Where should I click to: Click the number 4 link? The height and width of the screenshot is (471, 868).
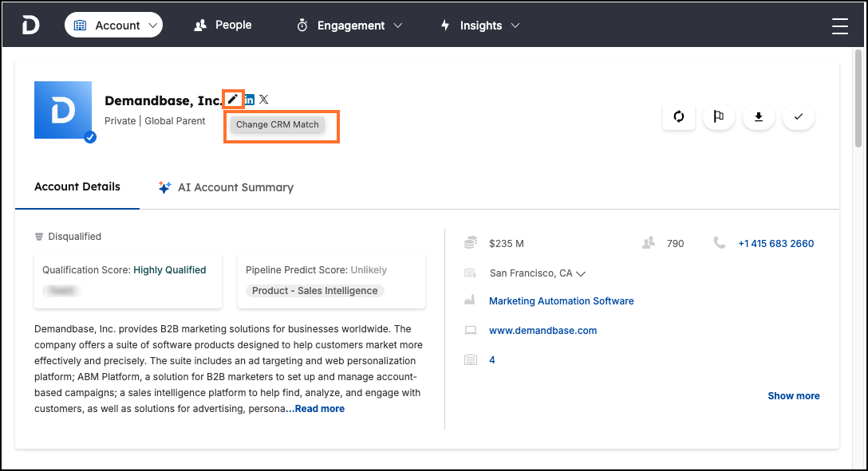[492, 360]
